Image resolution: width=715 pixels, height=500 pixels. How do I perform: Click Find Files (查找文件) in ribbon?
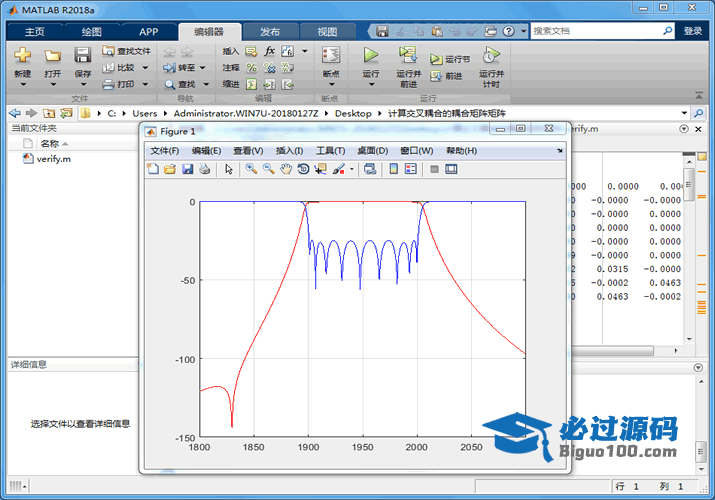pyautogui.click(x=126, y=51)
